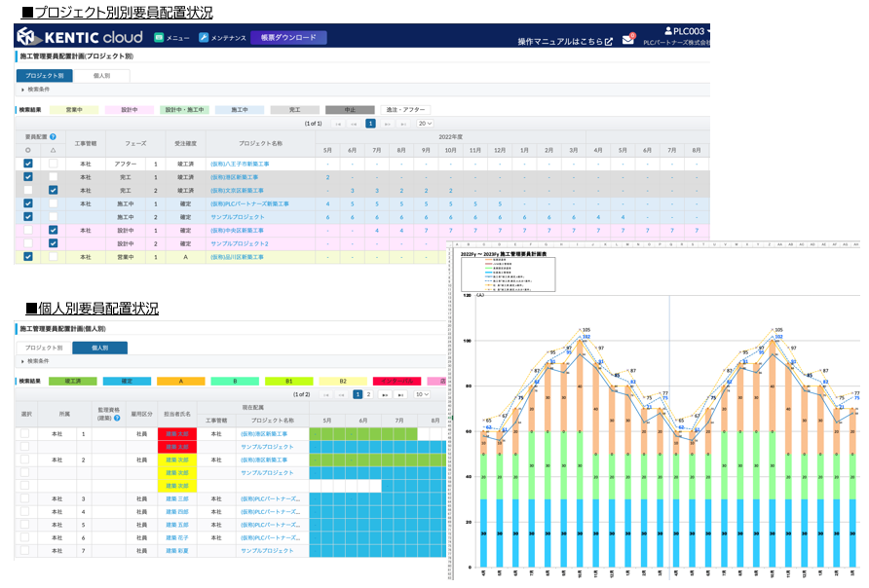Check 選択 checkbox for employee number 1

[x=24, y=433]
